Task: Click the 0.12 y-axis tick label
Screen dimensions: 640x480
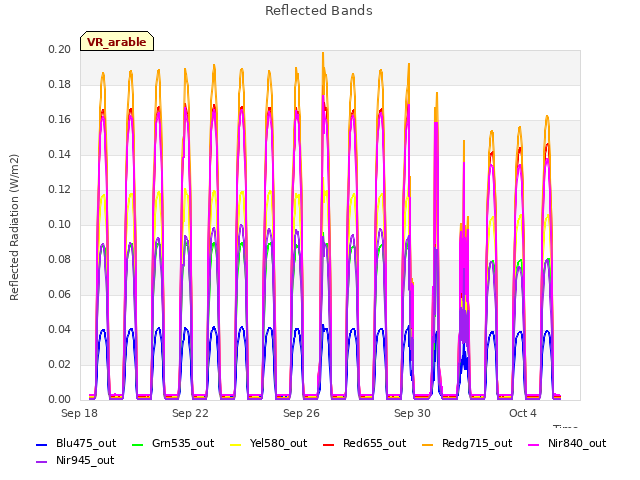Action: 60,190
